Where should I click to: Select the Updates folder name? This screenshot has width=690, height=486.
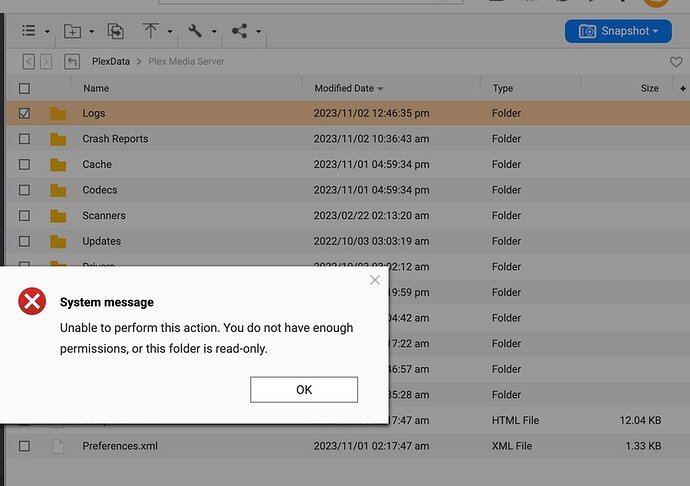[x=102, y=241]
